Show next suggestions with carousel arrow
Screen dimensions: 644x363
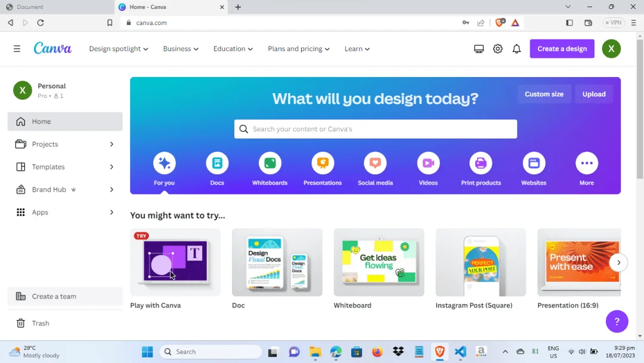pyautogui.click(x=618, y=262)
